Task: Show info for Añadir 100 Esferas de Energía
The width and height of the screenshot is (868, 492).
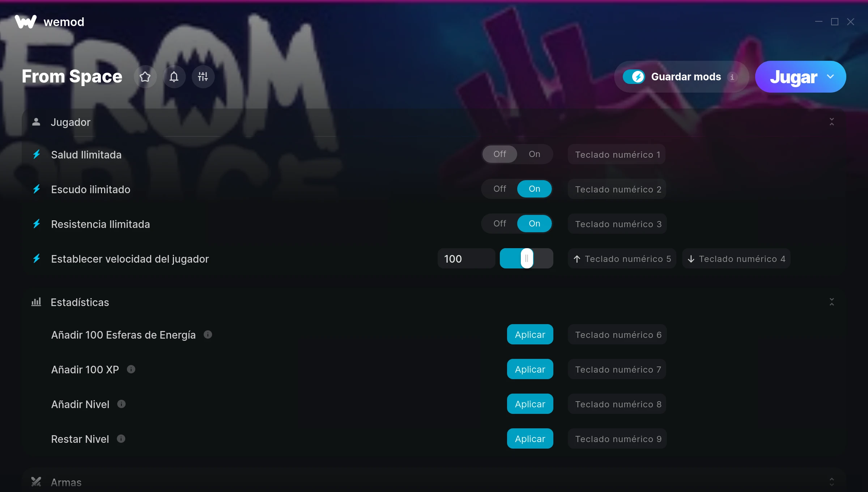Action: (x=208, y=334)
